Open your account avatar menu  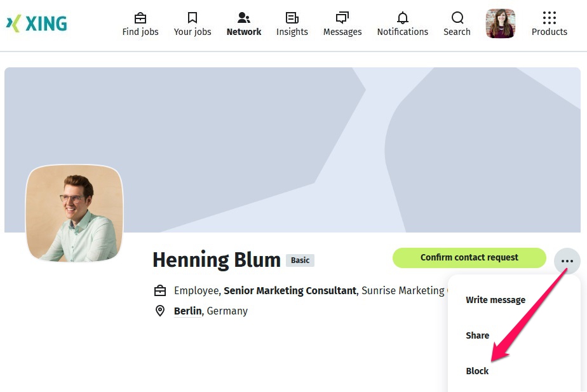pos(501,24)
